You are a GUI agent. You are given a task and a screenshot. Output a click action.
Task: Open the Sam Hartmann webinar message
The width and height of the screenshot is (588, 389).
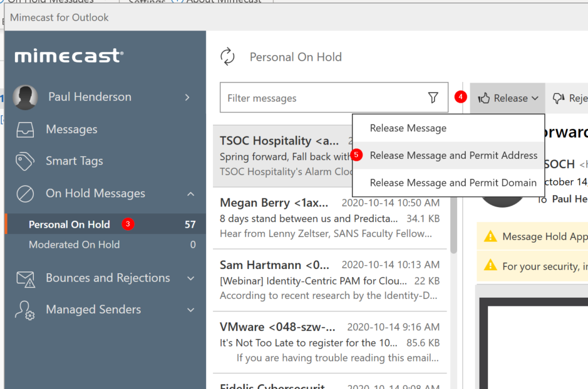coord(330,281)
